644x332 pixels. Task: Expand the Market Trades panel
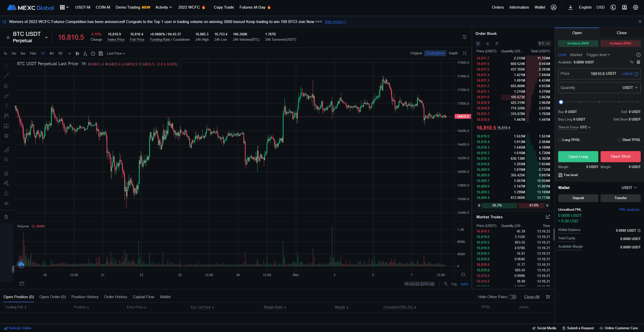click(548, 217)
